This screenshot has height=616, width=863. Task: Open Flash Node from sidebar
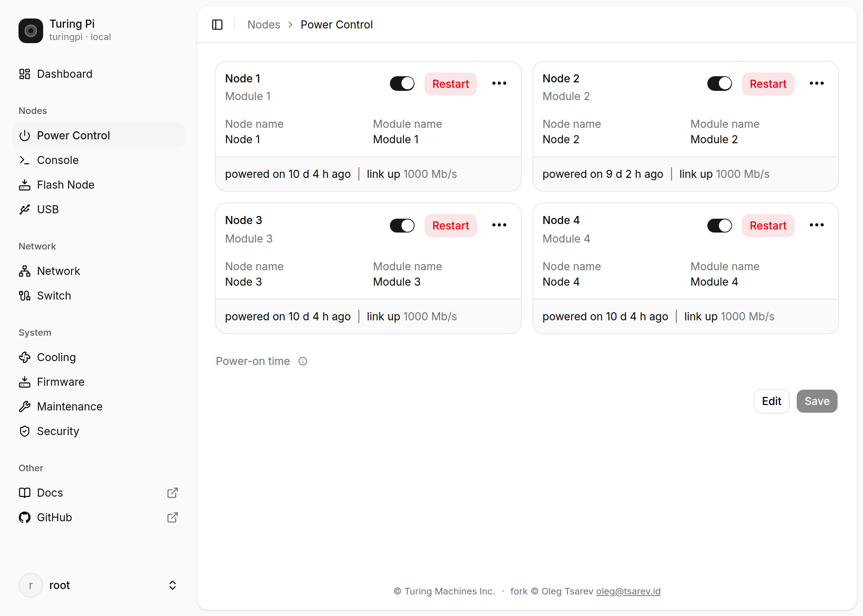click(x=99, y=185)
